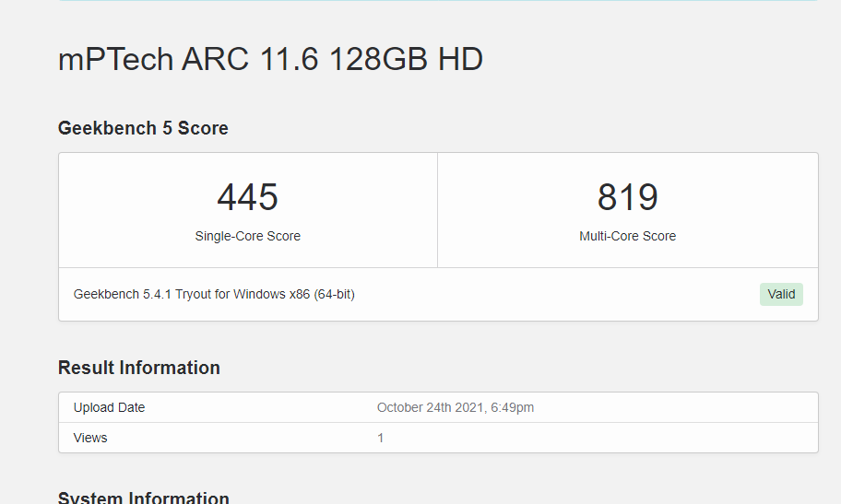Click Windows x86 in the version line
This screenshot has width=841, height=504.
[x=271, y=295]
